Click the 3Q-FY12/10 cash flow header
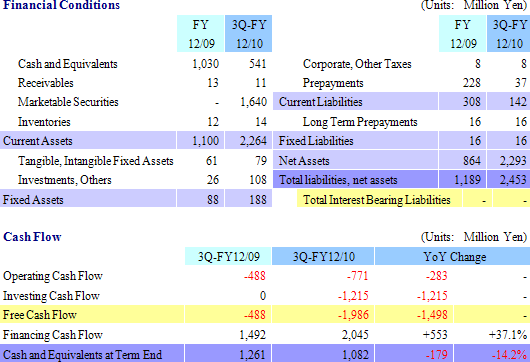Viewport: 530px width, 362px height. point(323,256)
